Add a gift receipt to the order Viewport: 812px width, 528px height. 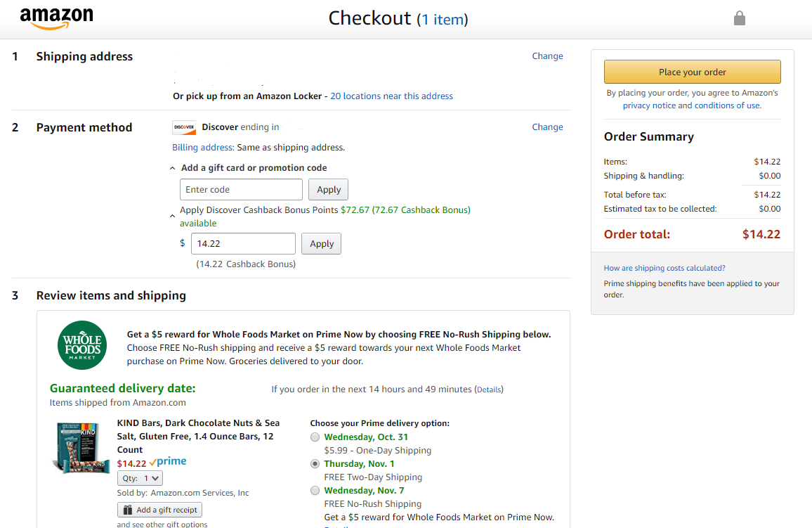point(160,510)
